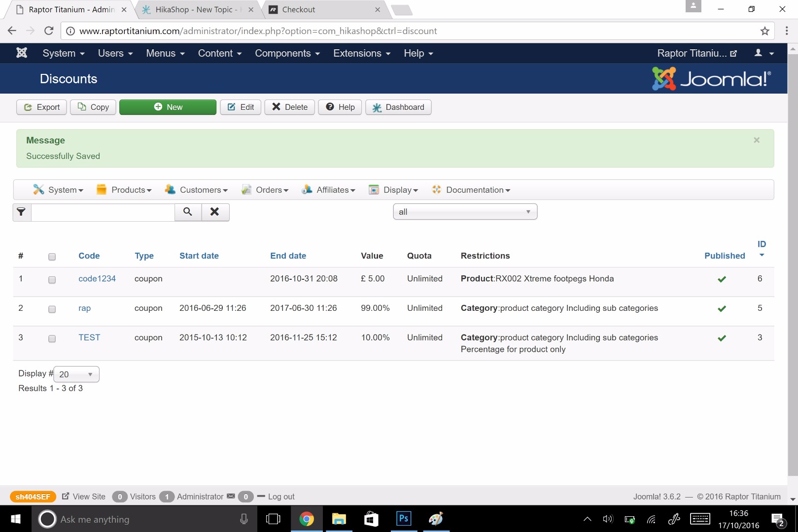Click the filter funnel icon
Screen dimensions: 798x532
coord(21,212)
